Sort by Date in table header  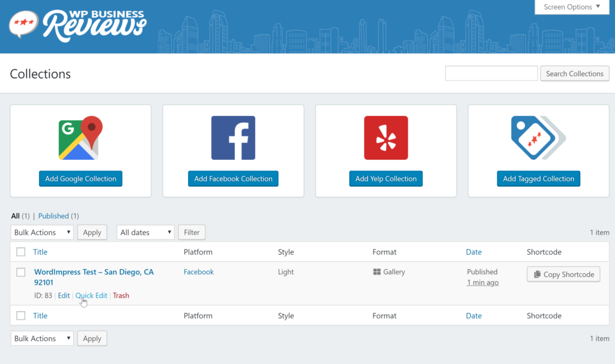point(474,252)
